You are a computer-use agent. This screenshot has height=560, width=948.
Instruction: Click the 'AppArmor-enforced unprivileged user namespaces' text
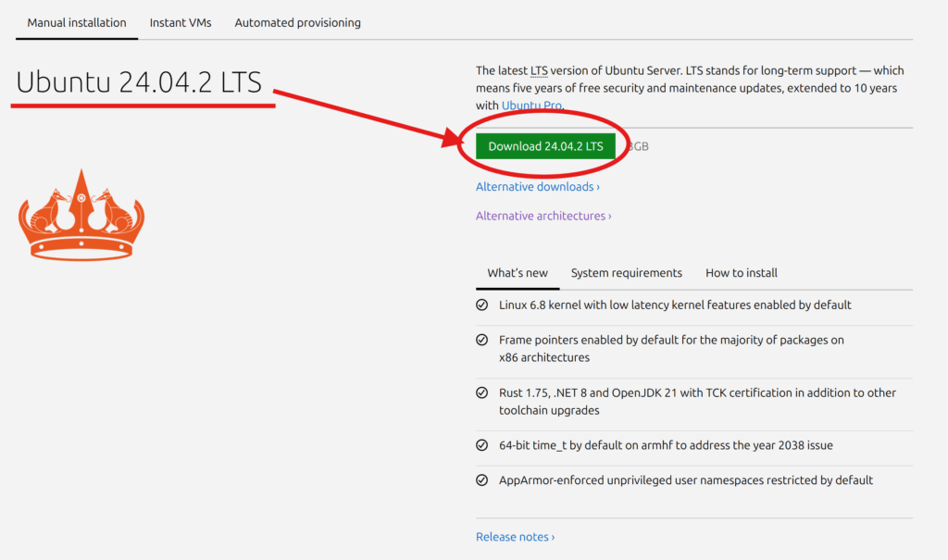pos(631,480)
